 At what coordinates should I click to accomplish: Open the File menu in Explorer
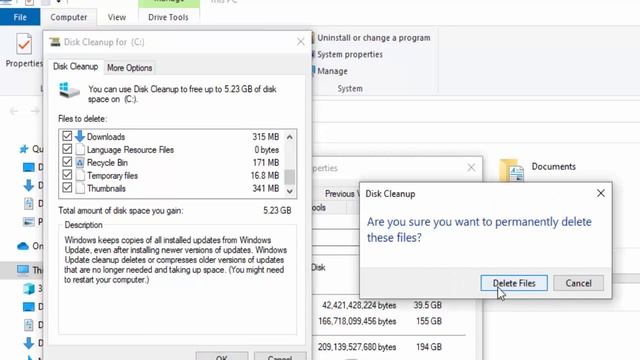pos(20,17)
